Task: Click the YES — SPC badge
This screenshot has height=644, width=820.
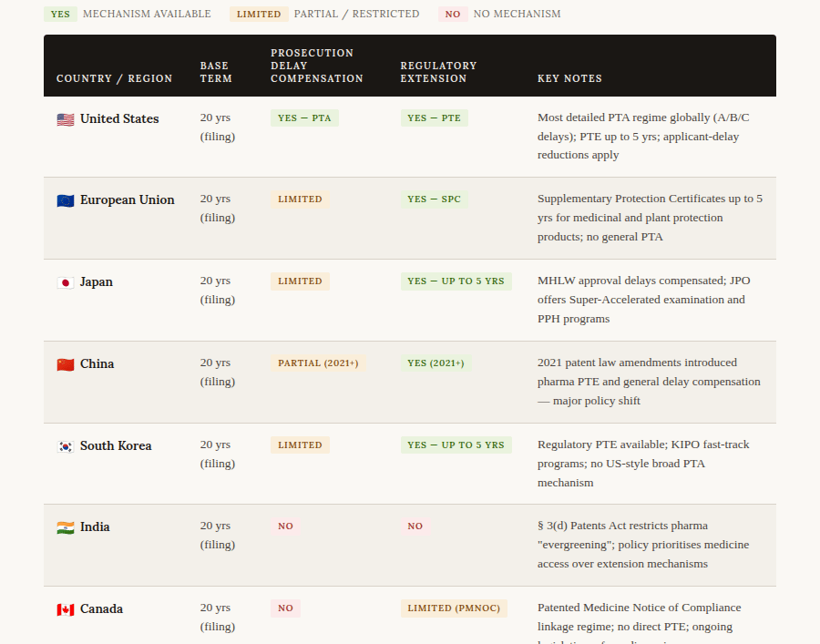Action: 434,199
